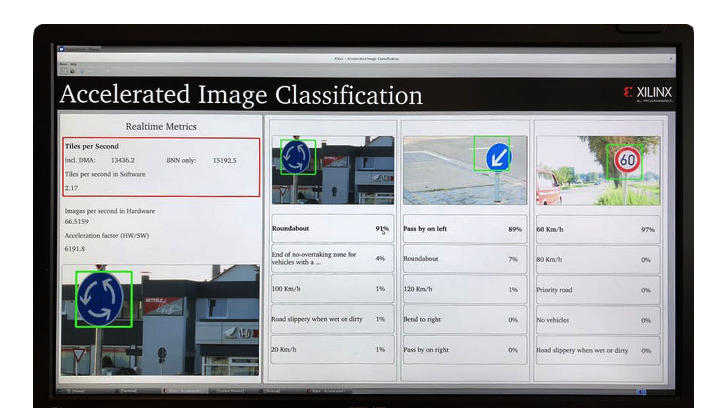The height and width of the screenshot is (408, 726).
Task: Open the large roundabout preview image
Action: 160,320
